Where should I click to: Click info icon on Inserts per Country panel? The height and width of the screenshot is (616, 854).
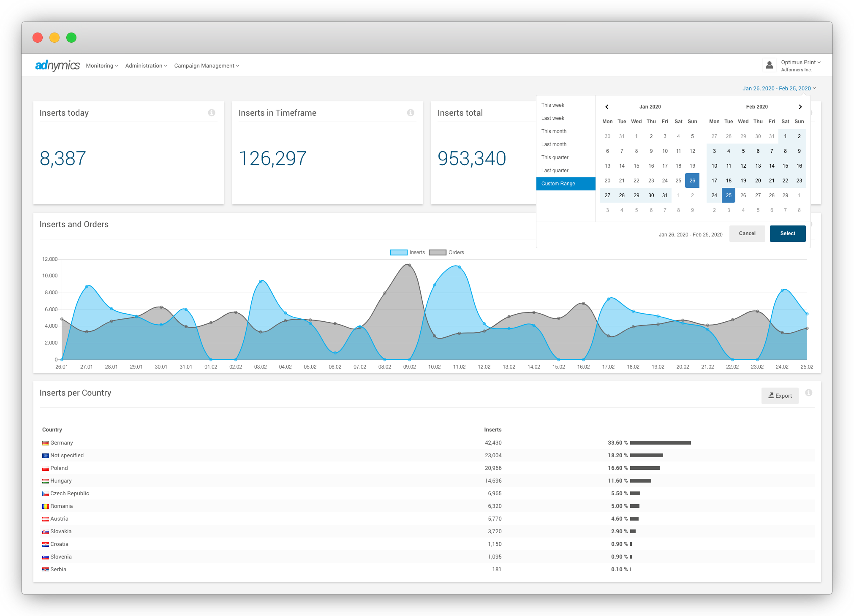pyautogui.click(x=808, y=393)
